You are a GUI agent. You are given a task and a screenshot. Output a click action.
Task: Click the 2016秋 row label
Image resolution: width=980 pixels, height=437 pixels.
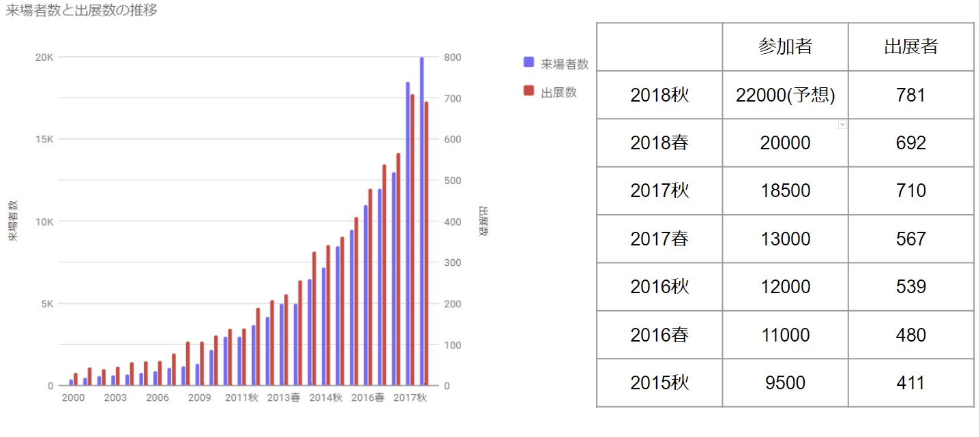659,286
